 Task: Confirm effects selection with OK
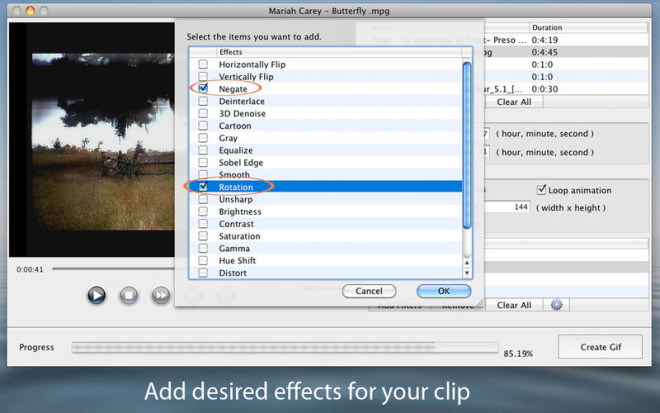444,291
